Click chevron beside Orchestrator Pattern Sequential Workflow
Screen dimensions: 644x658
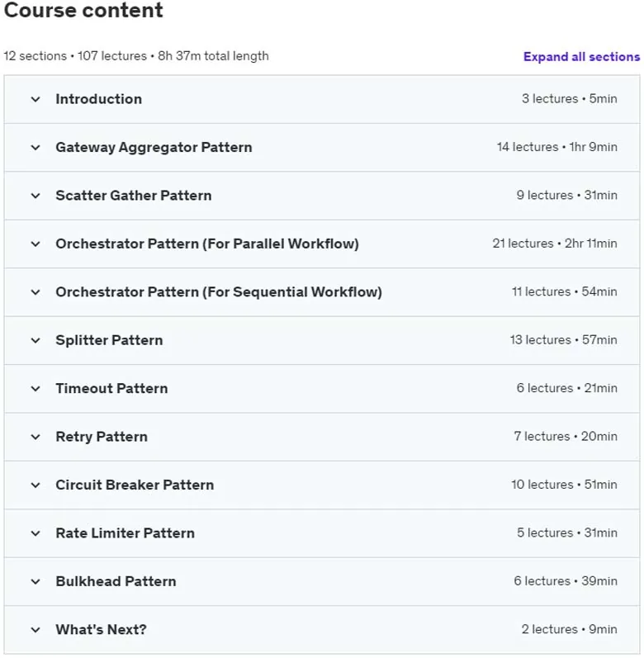(36, 292)
